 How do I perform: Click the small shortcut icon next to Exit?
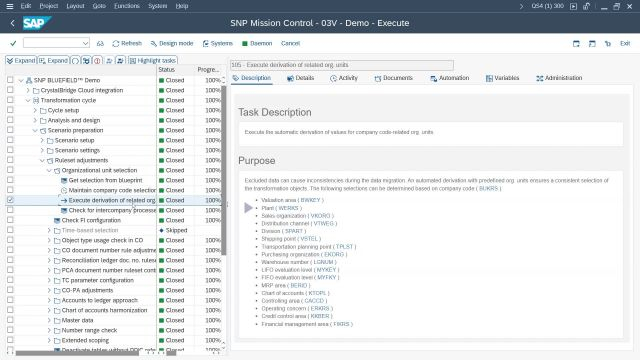[x=608, y=43]
